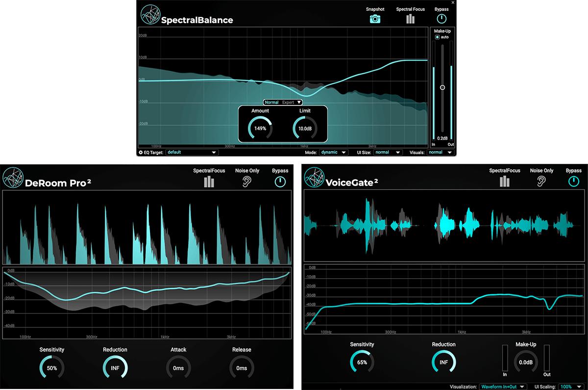Click the SpectralBalance Limit knob
This screenshot has height=390, width=588.
coord(305,129)
